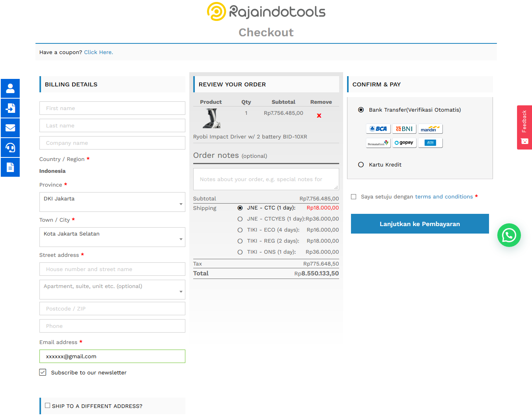Click the Indonesia country text
The image size is (532, 419).
coord(52,171)
